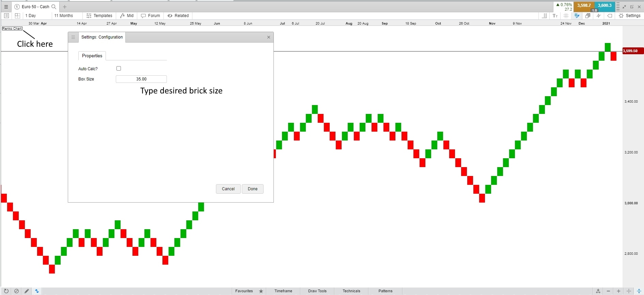Click the Box Size input field
Viewport: 644px width, 295px height.
pyautogui.click(x=141, y=79)
